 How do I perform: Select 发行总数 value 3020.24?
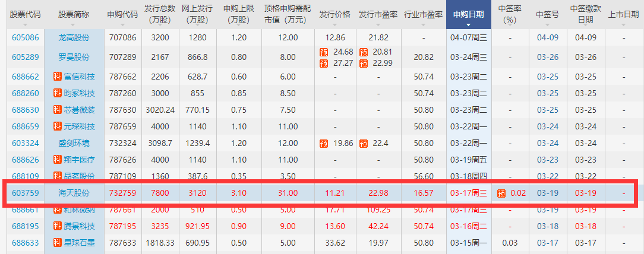(160, 110)
